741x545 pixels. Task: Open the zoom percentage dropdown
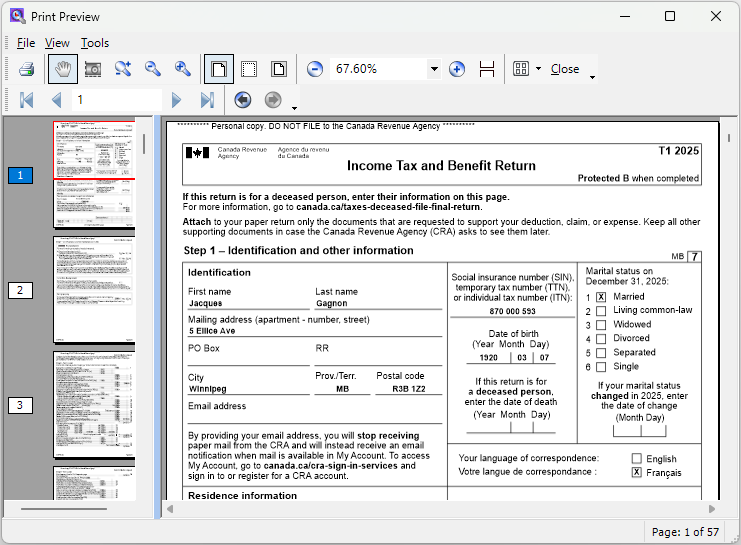coord(433,69)
